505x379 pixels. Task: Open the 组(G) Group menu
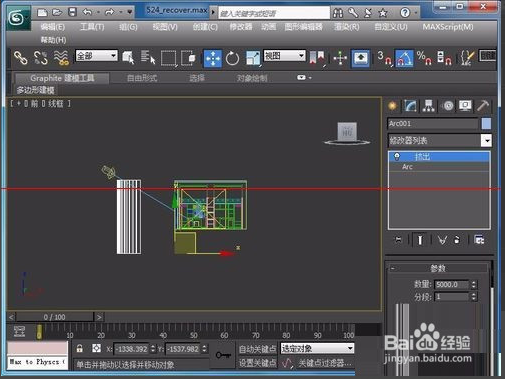128,27
